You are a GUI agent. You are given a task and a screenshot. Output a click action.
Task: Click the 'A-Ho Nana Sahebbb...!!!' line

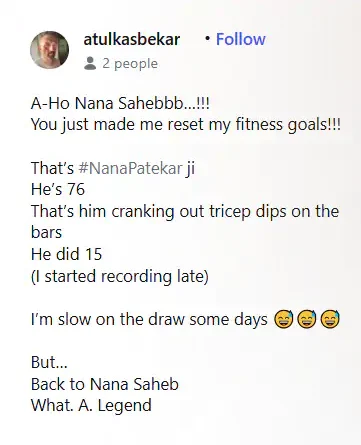point(120,103)
